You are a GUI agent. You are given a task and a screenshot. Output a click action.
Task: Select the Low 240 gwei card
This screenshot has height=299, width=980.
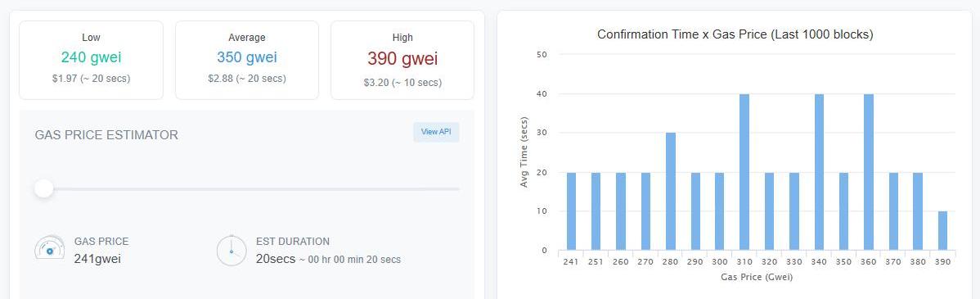point(92,60)
